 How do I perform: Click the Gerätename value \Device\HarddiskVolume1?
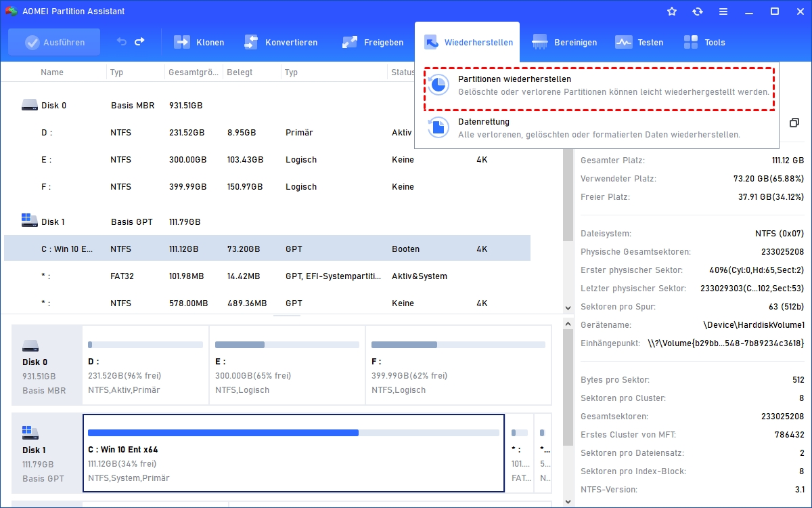(754, 325)
